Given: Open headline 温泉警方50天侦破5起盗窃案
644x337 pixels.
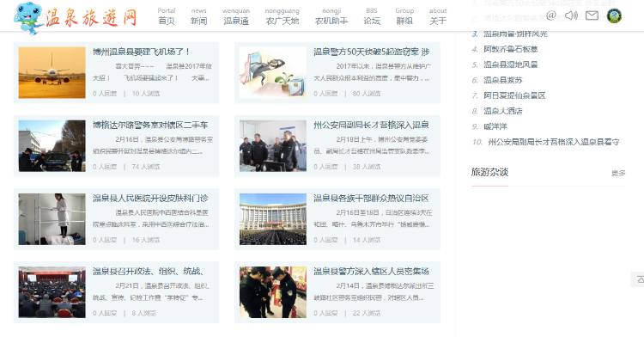Looking at the screenshot, I should (372, 52).
